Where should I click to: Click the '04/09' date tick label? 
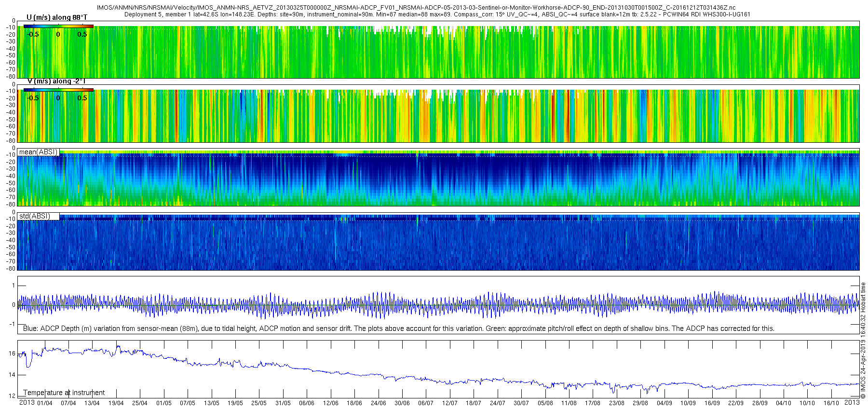(665, 403)
